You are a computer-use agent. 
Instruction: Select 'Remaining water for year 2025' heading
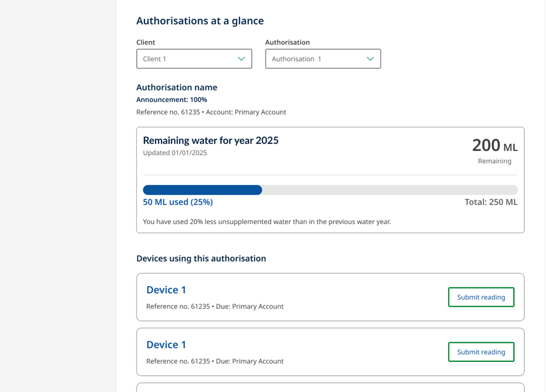211,141
